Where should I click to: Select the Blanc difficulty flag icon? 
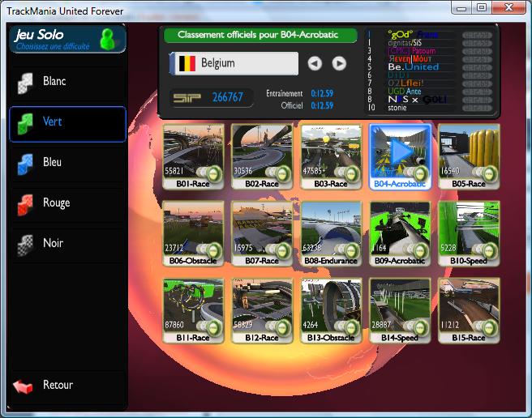click(x=26, y=83)
